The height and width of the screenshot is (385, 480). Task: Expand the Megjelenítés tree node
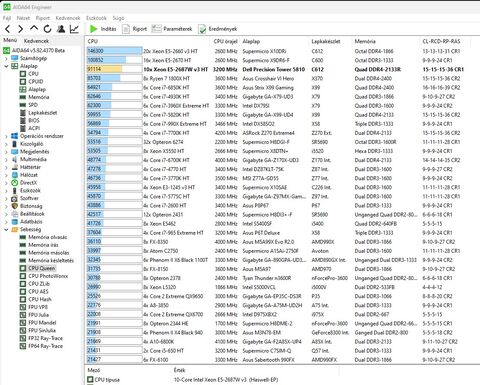(6, 152)
